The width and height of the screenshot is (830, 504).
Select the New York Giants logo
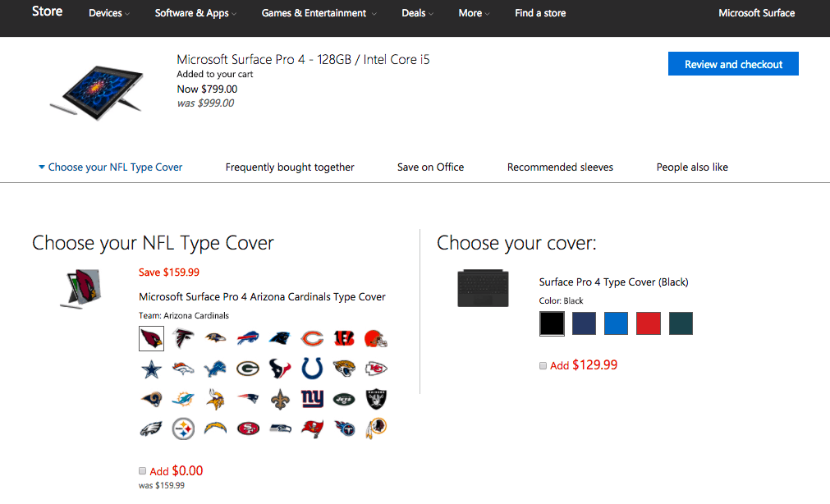coord(312,398)
